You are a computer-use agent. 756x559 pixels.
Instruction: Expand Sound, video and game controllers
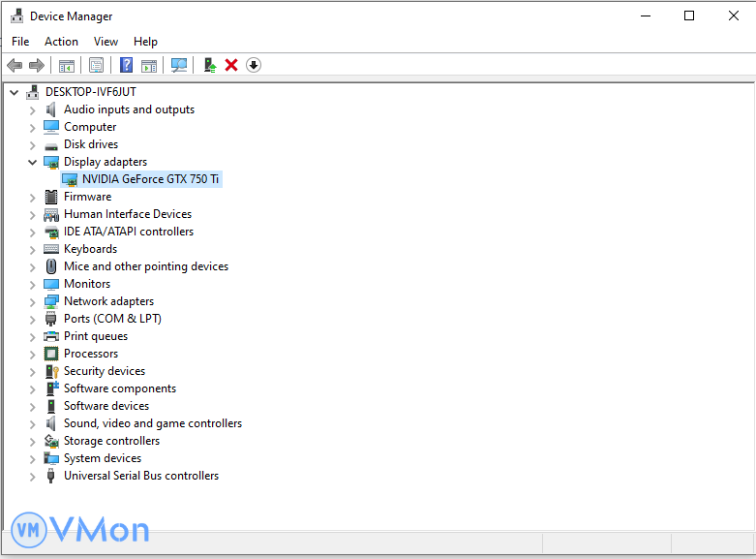(x=32, y=423)
